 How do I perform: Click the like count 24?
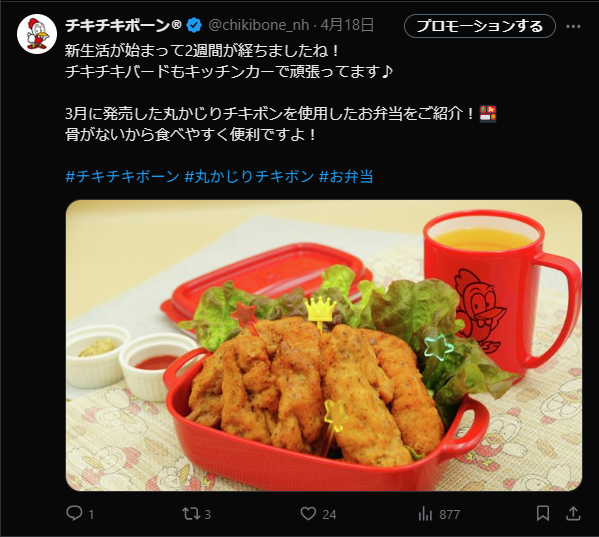[x=329, y=514]
